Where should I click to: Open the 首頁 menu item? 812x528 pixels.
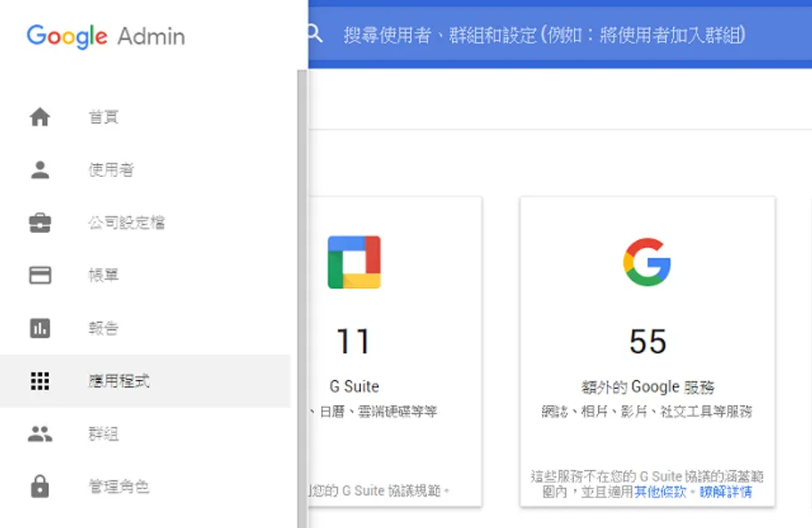coord(145,116)
